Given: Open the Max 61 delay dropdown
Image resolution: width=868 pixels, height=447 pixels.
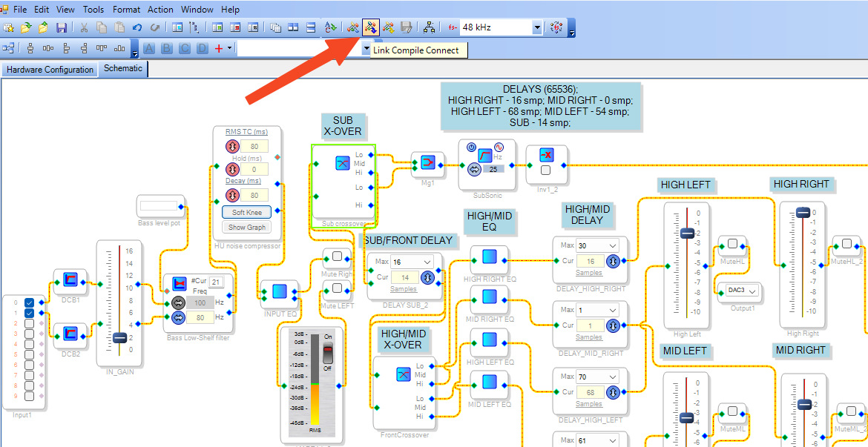Looking at the screenshot, I should tap(612, 441).
